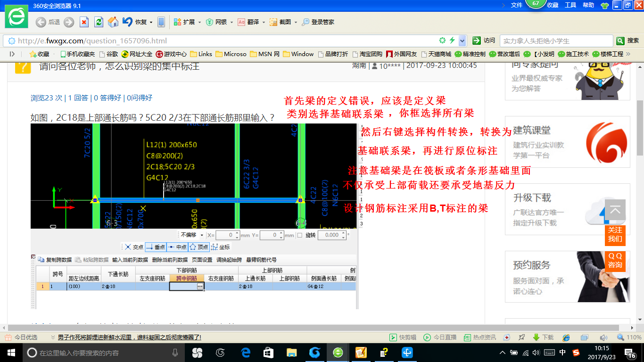This screenshot has width=644, height=362.
Task: Click the 恢复 restore tab icon
Action: point(128,22)
